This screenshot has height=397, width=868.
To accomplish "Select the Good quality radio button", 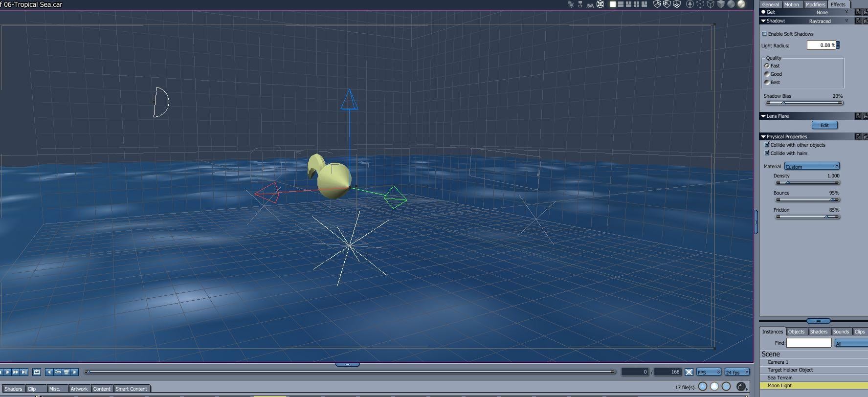I will click(x=767, y=74).
